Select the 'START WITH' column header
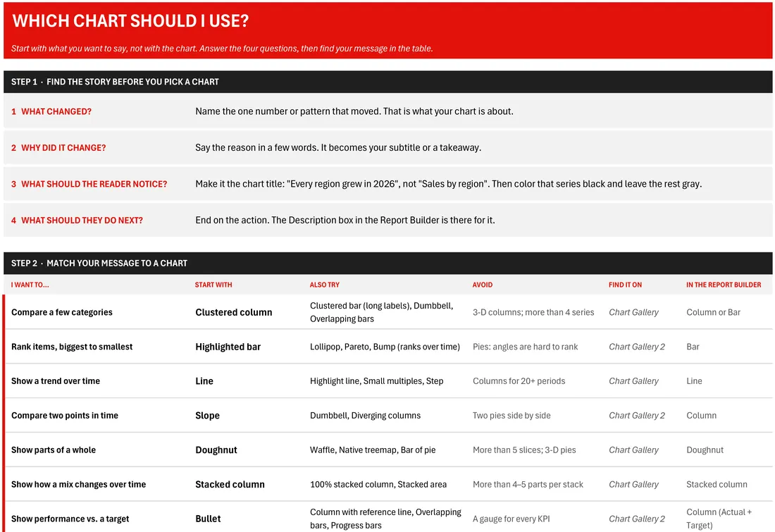This screenshot has height=532, width=775. point(213,285)
